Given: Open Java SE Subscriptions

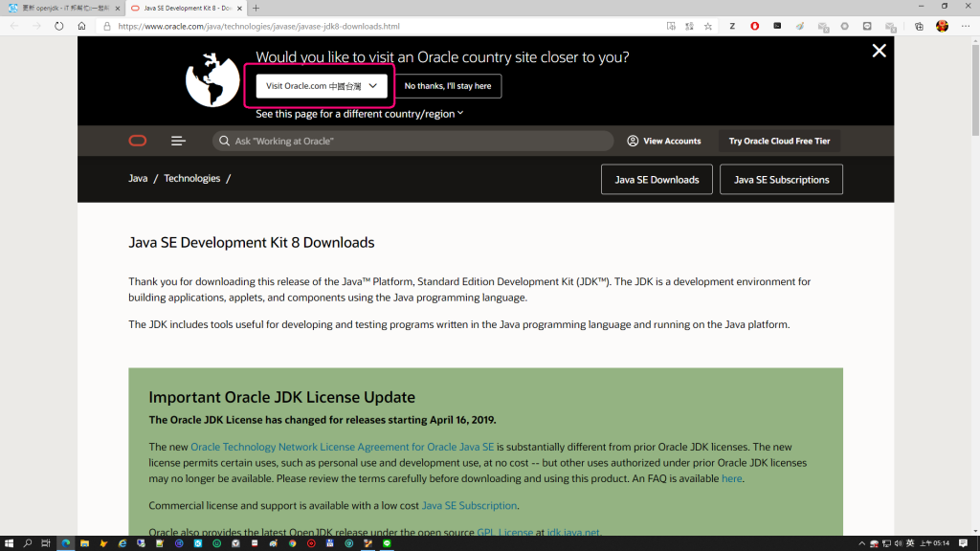Looking at the screenshot, I should [781, 179].
